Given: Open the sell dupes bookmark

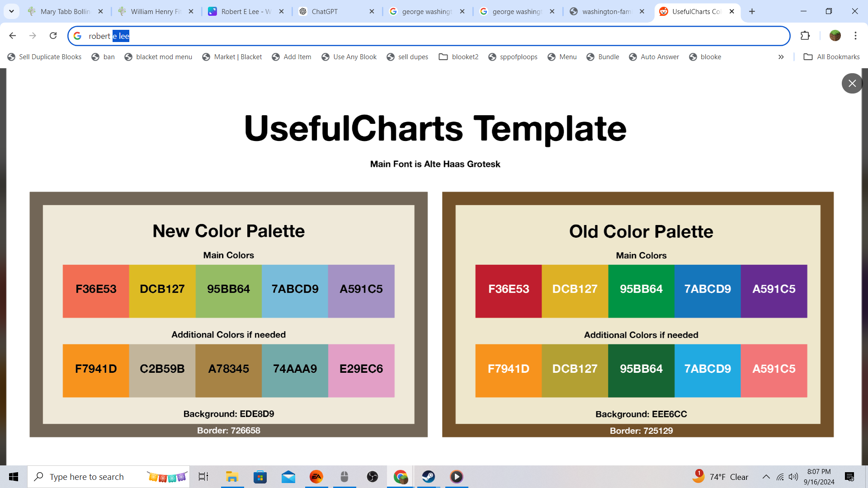Looking at the screenshot, I should click(407, 57).
